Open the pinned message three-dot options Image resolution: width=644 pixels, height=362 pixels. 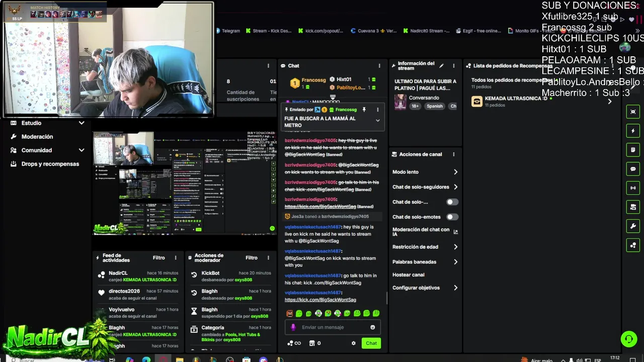(377, 110)
